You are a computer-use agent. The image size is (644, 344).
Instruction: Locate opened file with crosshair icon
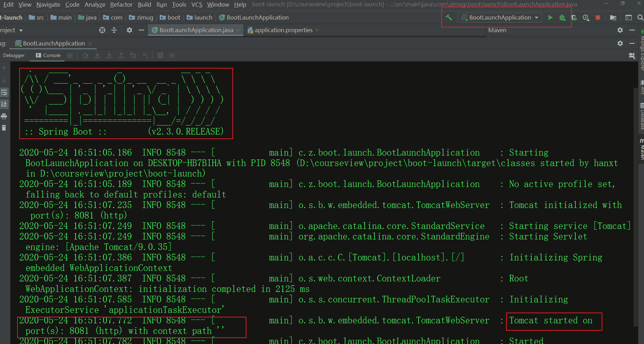pyautogui.click(x=102, y=30)
